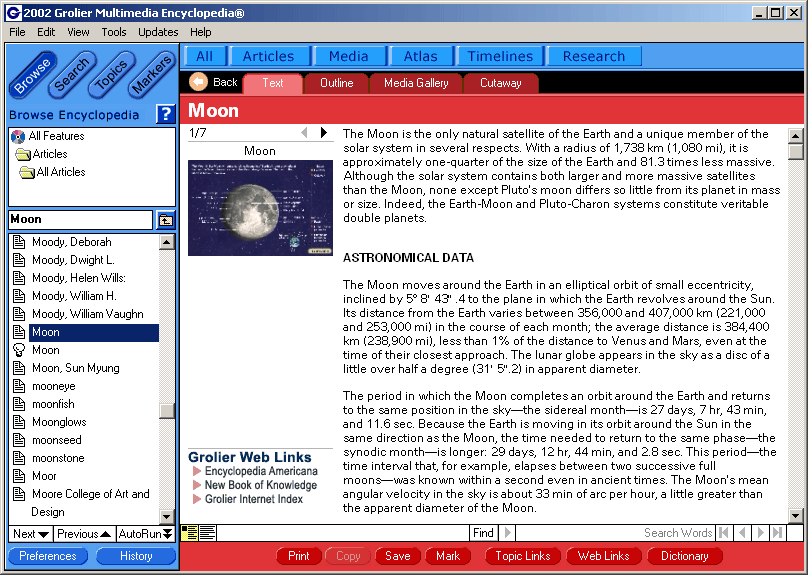Go to previous search word icon
This screenshot has height=575, width=808.
click(x=742, y=533)
